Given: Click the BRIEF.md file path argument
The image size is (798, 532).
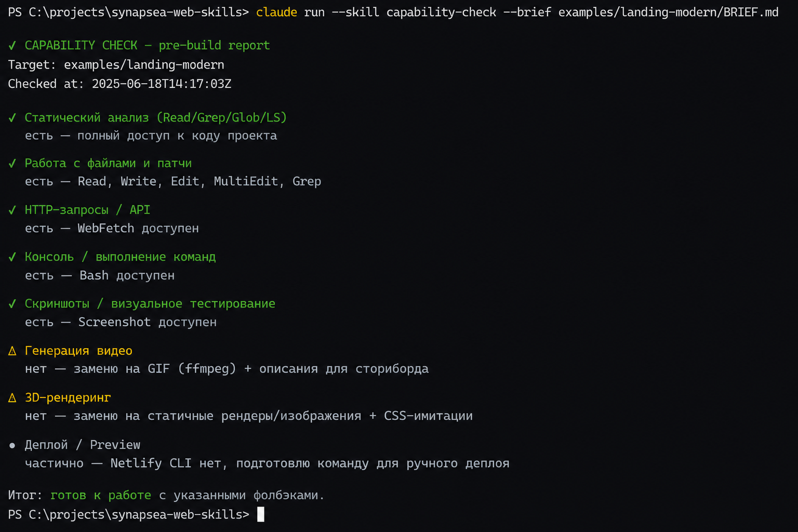Looking at the screenshot, I should click(x=668, y=12).
